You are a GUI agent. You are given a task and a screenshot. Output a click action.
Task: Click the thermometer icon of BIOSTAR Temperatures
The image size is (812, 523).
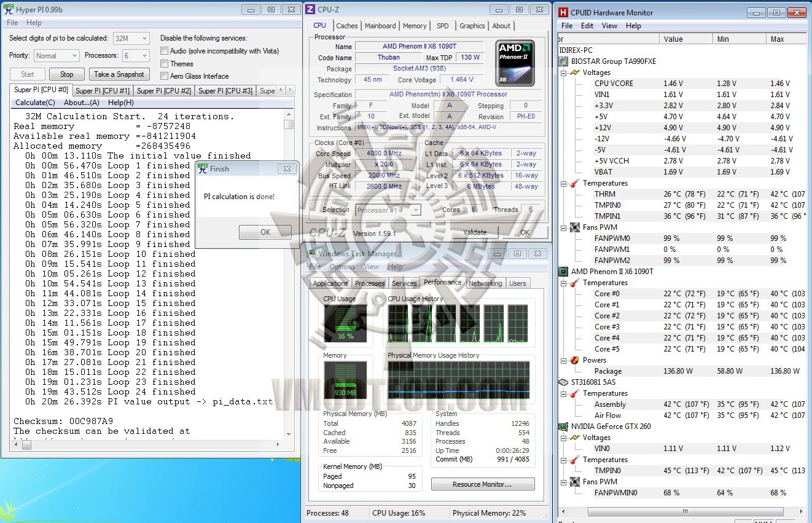point(575,183)
